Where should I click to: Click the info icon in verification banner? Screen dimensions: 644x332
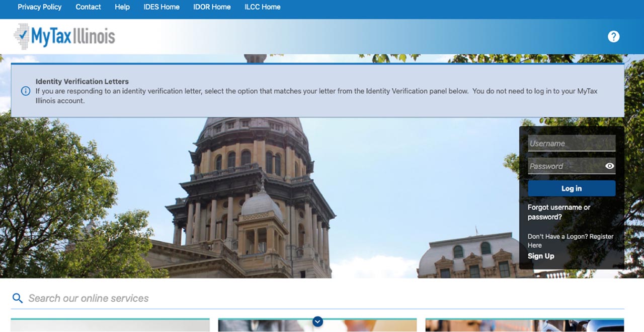pos(25,91)
